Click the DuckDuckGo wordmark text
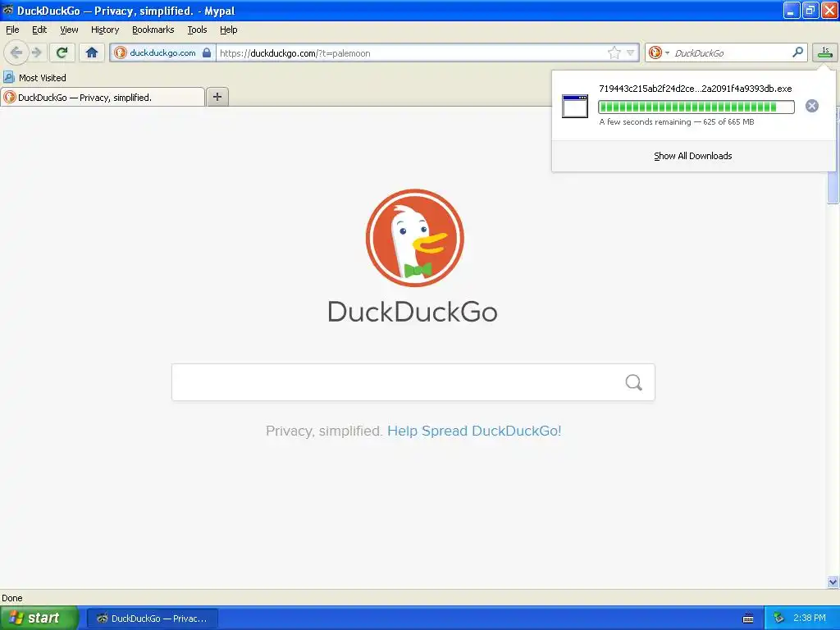The image size is (840, 630). [413, 311]
